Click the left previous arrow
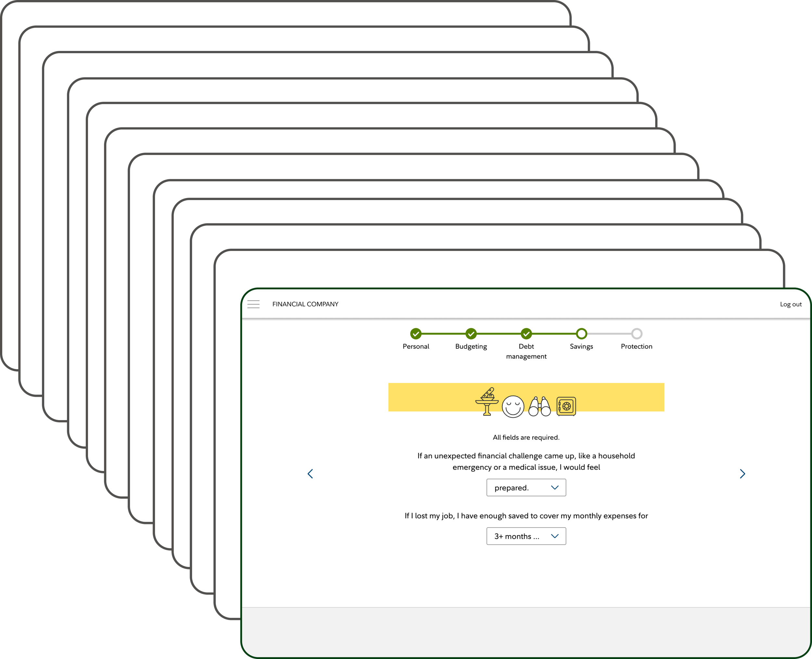This screenshot has width=812, height=659. (310, 473)
